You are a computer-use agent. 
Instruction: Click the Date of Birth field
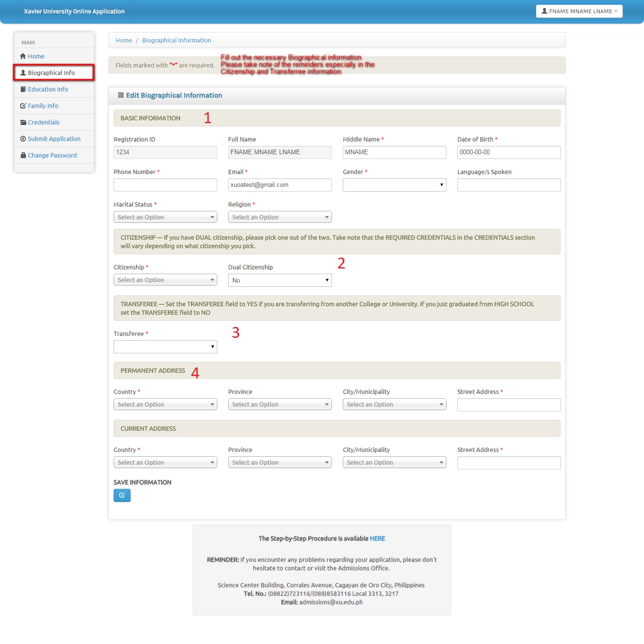click(x=509, y=152)
